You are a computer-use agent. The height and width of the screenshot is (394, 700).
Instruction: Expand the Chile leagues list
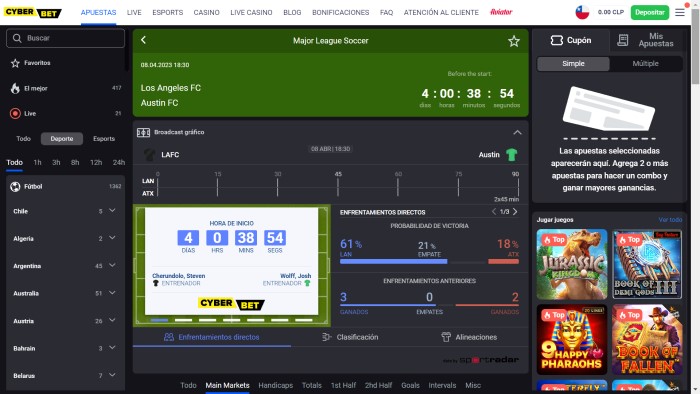112,211
